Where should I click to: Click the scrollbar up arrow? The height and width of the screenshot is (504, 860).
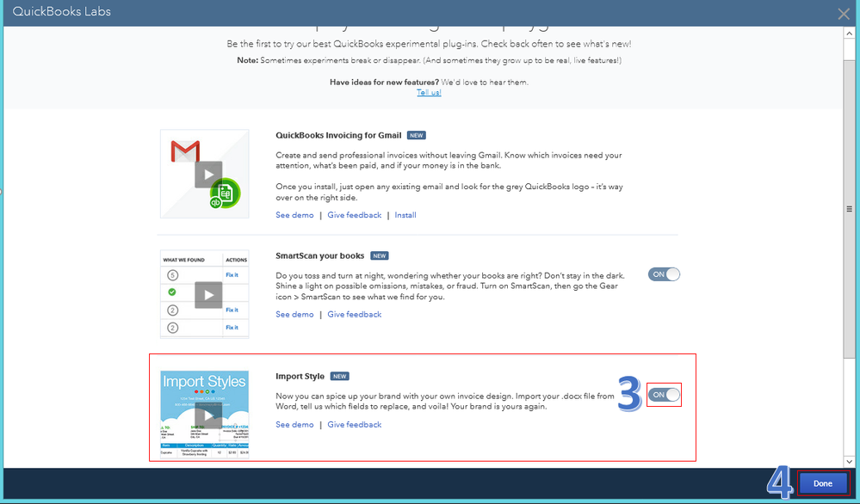click(x=849, y=33)
